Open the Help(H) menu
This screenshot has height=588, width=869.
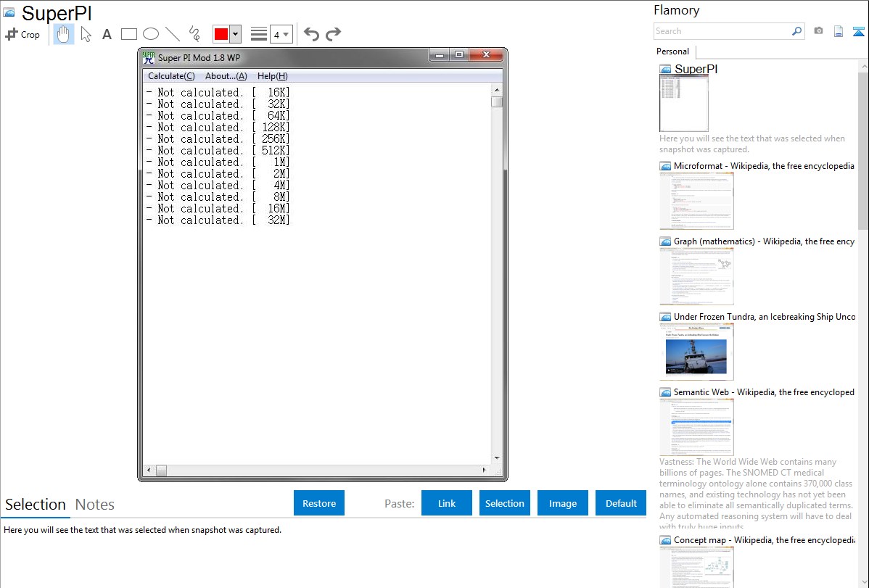pos(272,76)
